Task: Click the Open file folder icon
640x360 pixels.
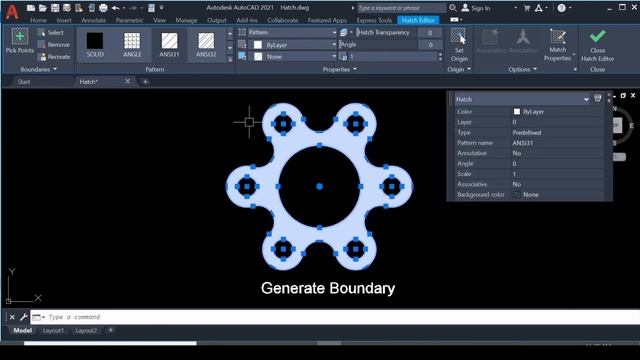Action: [42, 8]
